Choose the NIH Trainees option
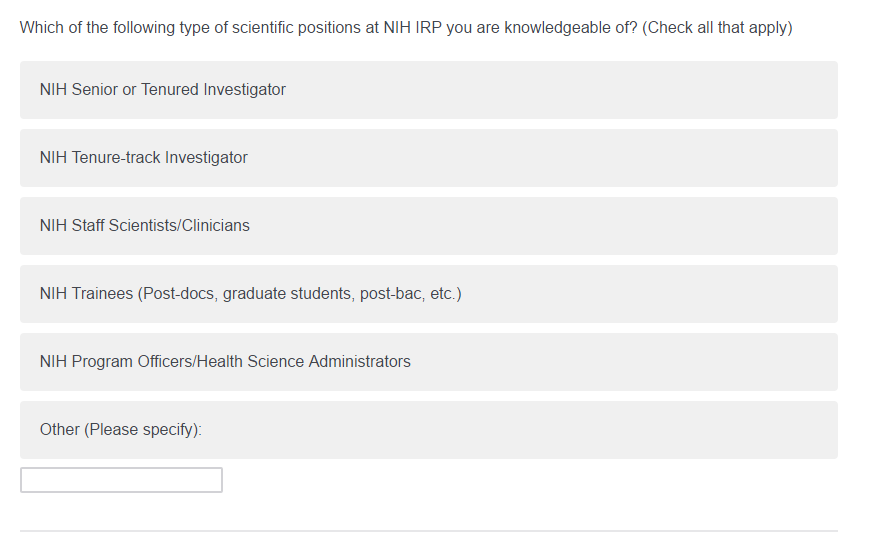The width and height of the screenshot is (874, 542). [428, 294]
